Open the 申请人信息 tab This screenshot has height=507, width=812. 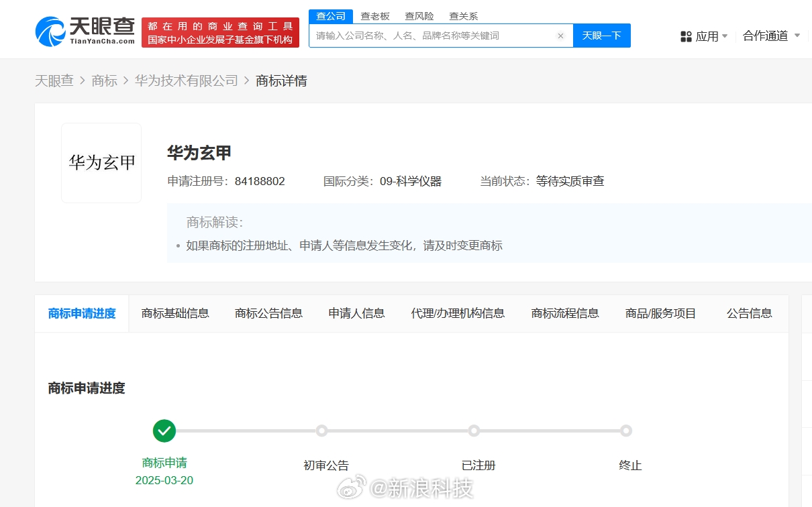(x=356, y=313)
